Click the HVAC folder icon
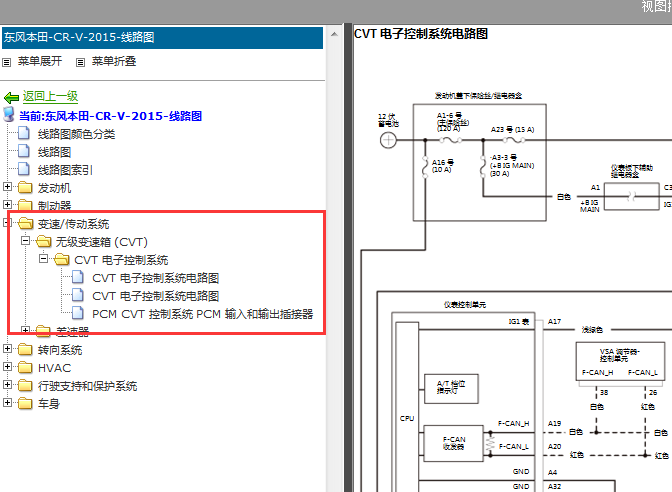Image resolution: width=672 pixels, height=492 pixels. (x=25, y=367)
